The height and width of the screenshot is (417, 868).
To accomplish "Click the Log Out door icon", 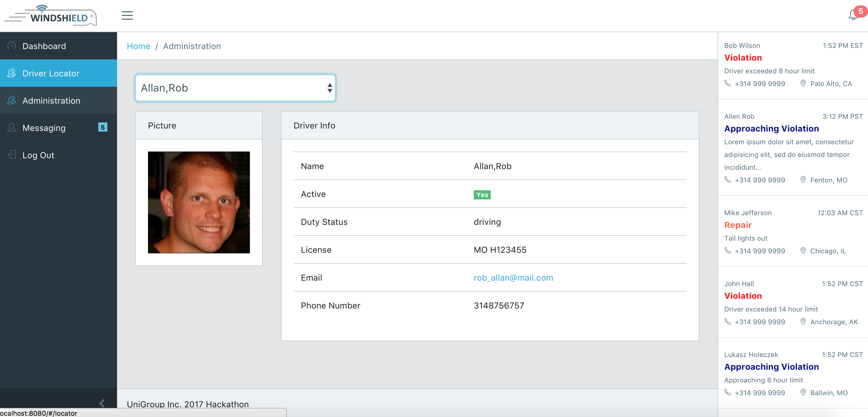I will tap(12, 155).
